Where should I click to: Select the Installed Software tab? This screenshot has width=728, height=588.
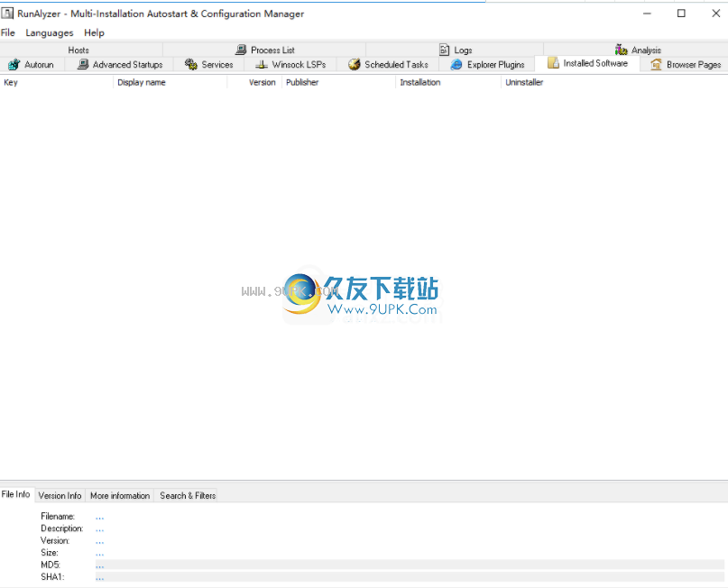[x=587, y=64]
